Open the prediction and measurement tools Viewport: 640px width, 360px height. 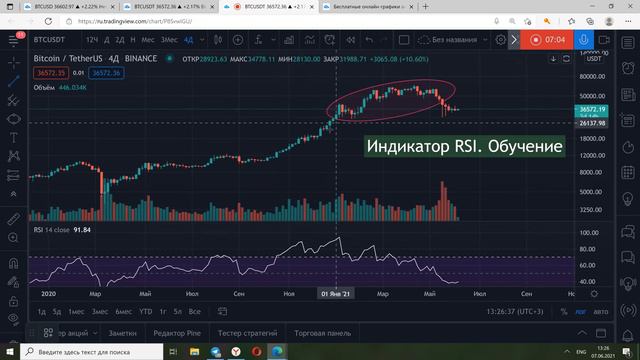coord(13,175)
